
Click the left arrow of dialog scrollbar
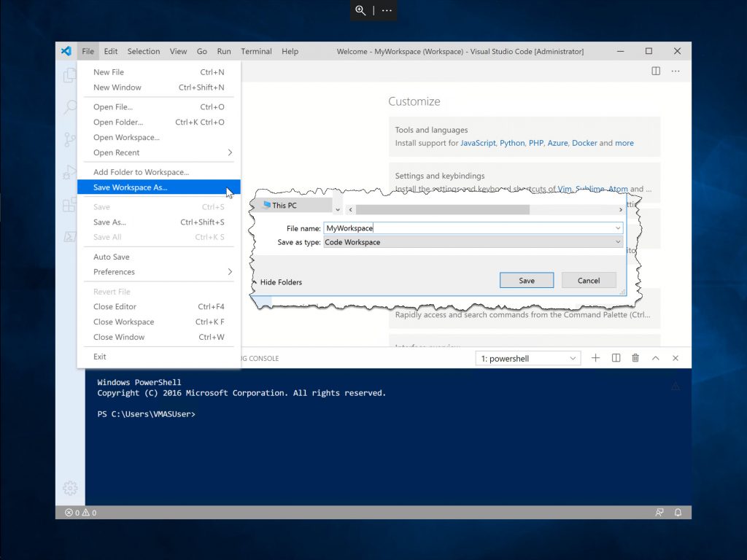(351, 209)
